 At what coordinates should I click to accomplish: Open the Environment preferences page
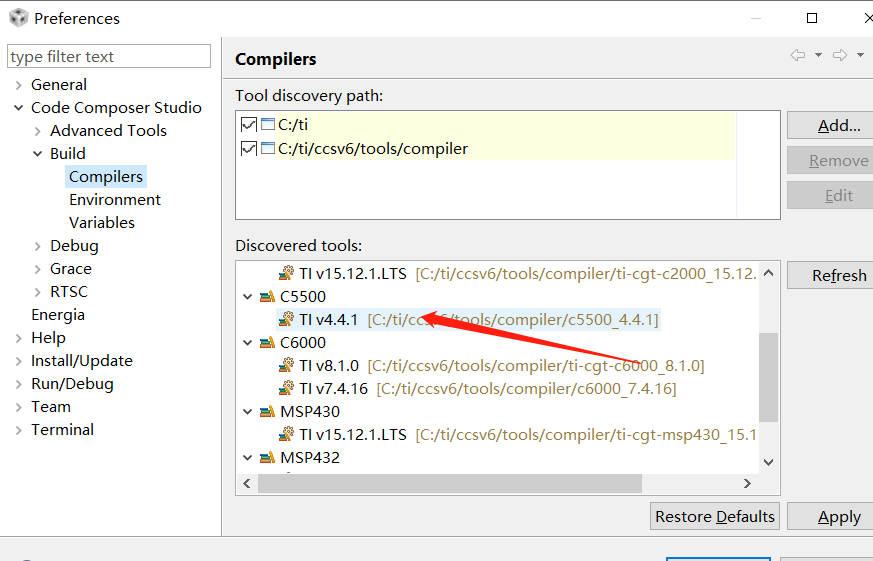pyautogui.click(x=115, y=200)
